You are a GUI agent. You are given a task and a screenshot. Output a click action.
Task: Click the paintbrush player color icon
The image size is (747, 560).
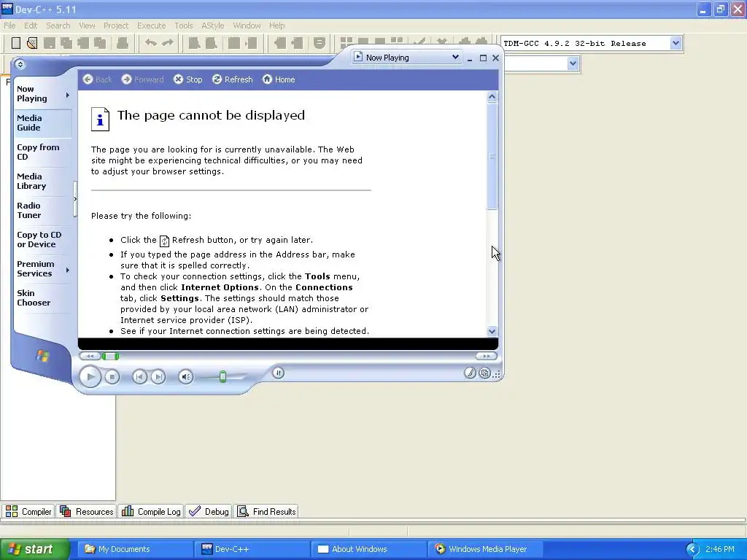pos(470,373)
